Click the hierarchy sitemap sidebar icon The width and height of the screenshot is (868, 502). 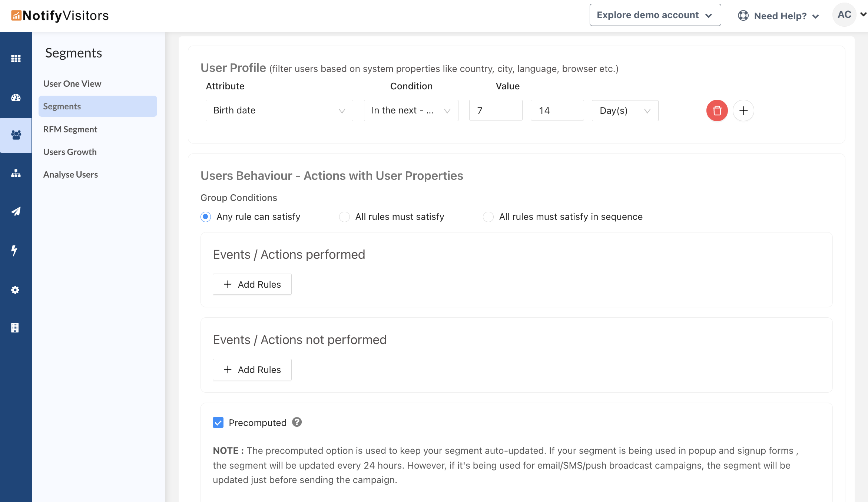click(16, 174)
